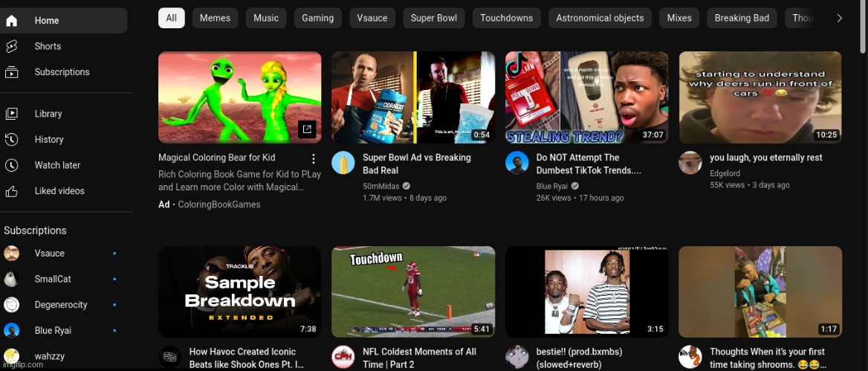Screen dimensions: 868x371
Task: Select the Gaming filter chip
Action: click(x=318, y=19)
